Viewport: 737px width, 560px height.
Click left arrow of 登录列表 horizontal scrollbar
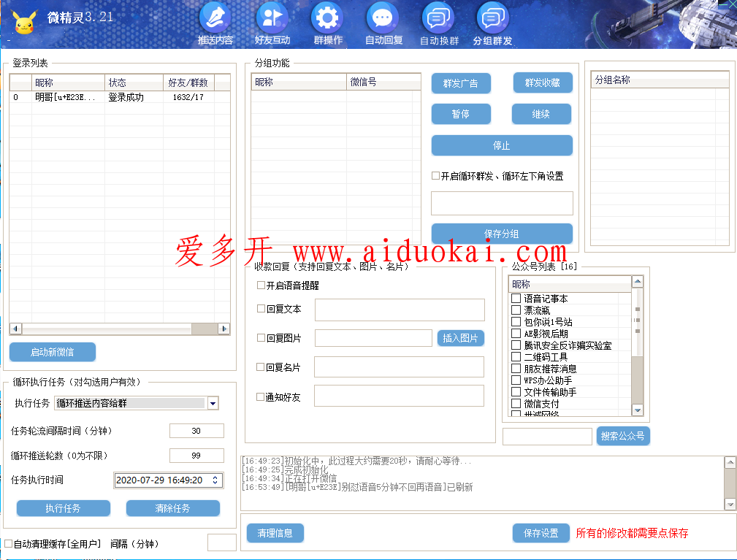coord(15,329)
